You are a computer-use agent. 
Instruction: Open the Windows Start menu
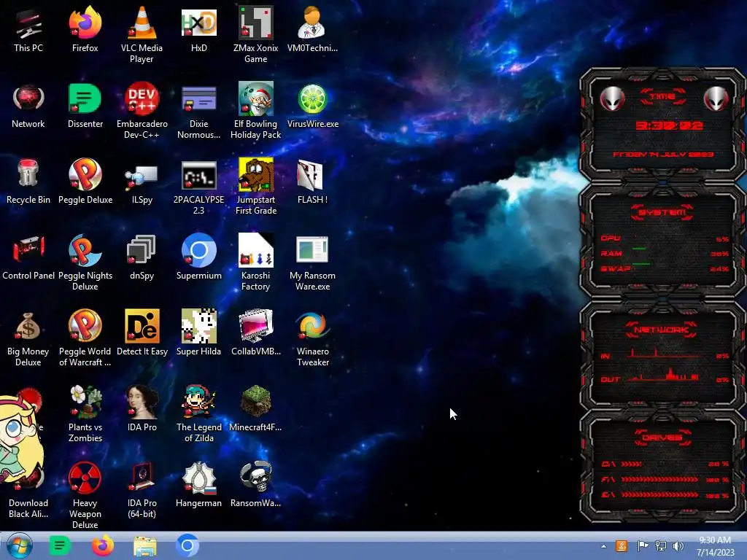[20, 545]
